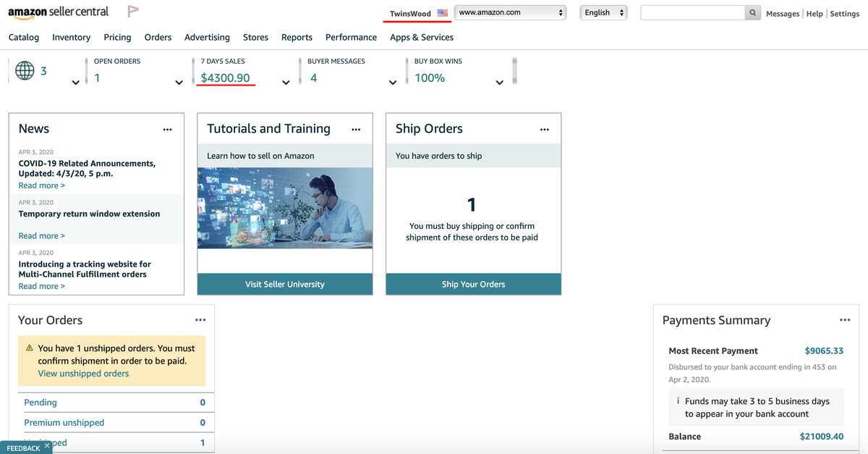Open the Your Orders three-dot menu
This screenshot has width=868, height=454.
pyautogui.click(x=200, y=320)
